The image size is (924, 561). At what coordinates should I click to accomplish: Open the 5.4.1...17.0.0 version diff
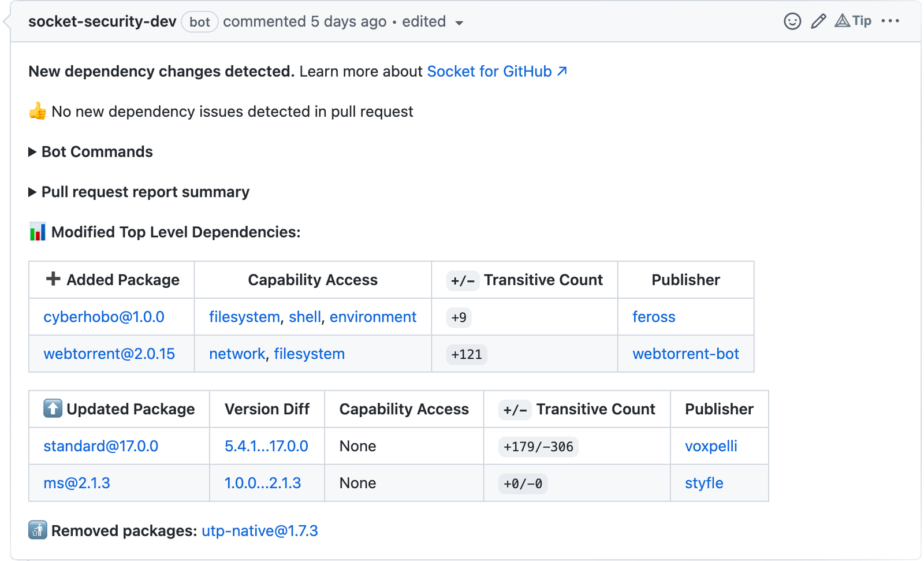pyautogui.click(x=266, y=446)
